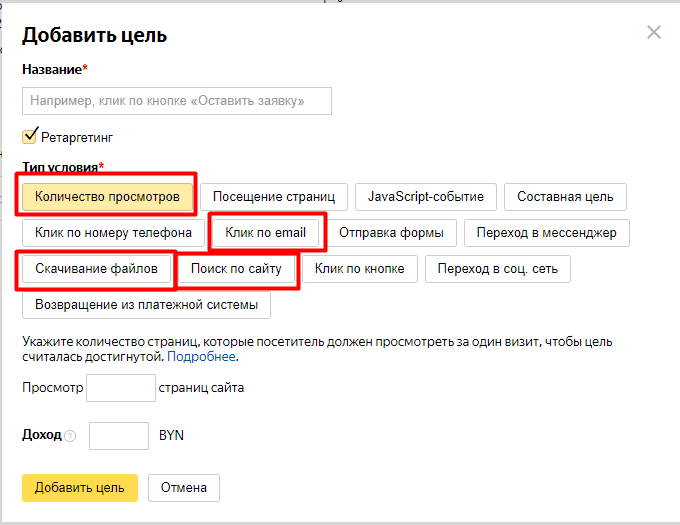Select Возвращение из платежной системы option
Viewport: 680px width, 525px height.
(146, 305)
